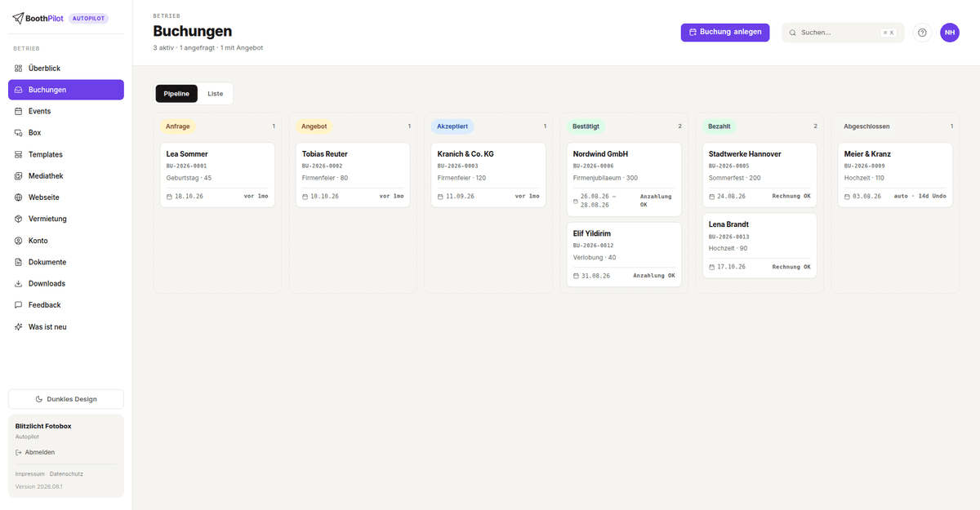980x510 pixels.
Task: Open the Impressum link
Action: point(30,474)
